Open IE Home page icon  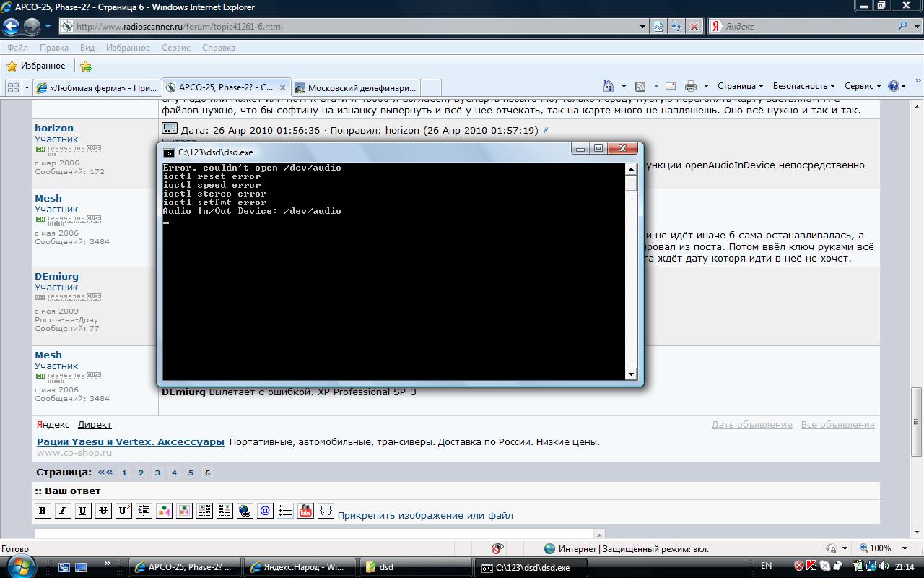(609, 86)
